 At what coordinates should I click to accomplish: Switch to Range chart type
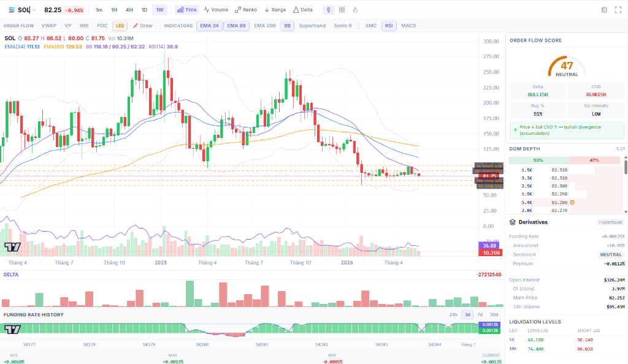tap(275, 10)
